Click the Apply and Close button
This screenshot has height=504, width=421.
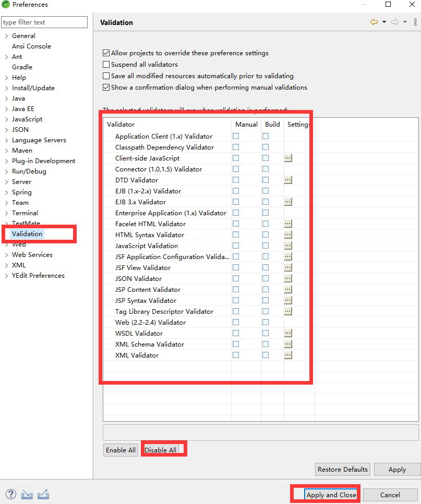click(x=331, y=495)
